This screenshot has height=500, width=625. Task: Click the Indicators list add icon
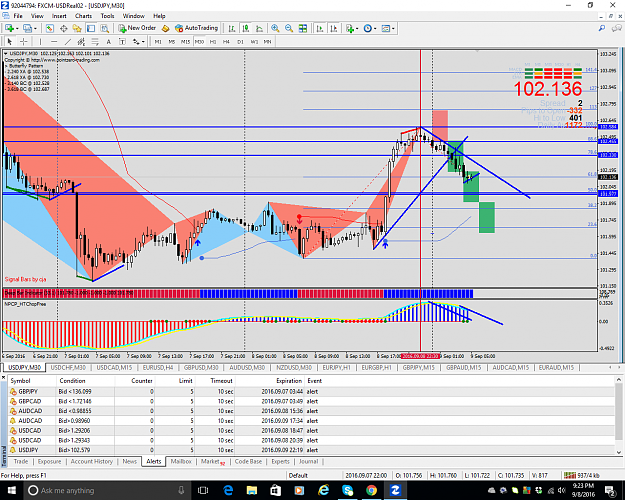(x=350, y=28)
